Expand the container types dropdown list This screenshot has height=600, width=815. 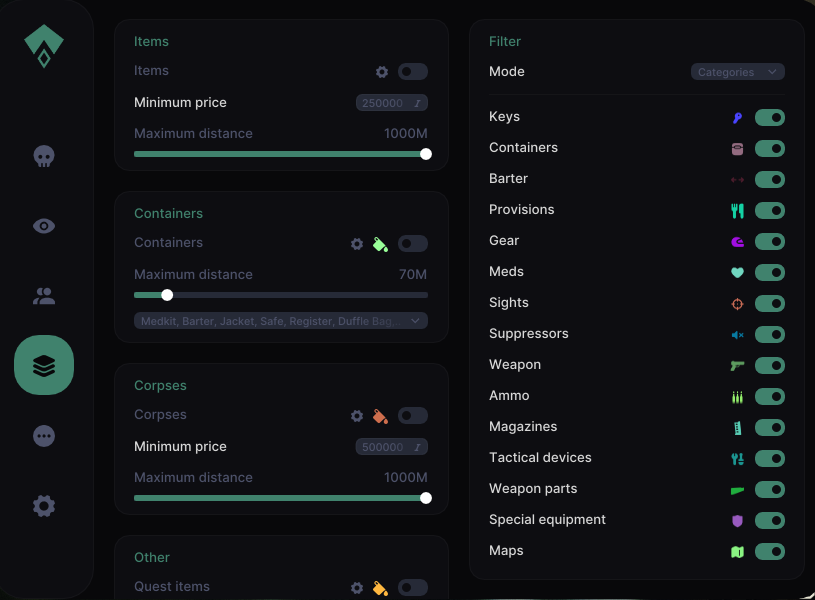(281, 321)
